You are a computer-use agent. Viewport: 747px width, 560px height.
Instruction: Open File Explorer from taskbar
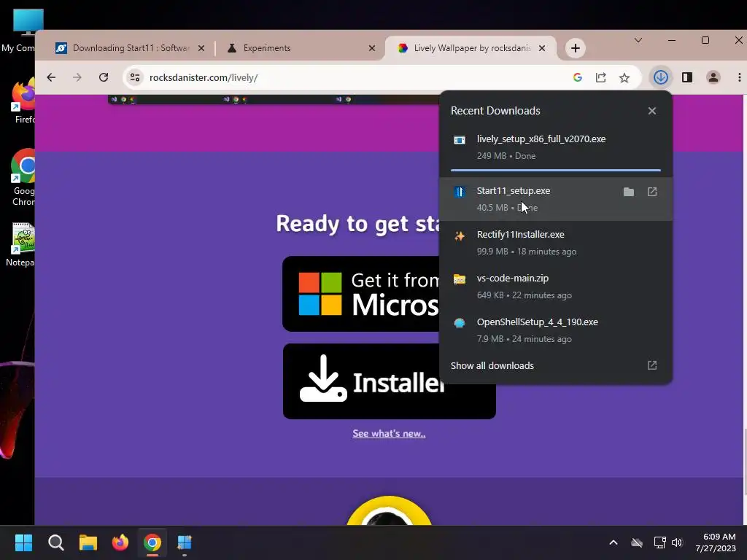click(88, 542)
